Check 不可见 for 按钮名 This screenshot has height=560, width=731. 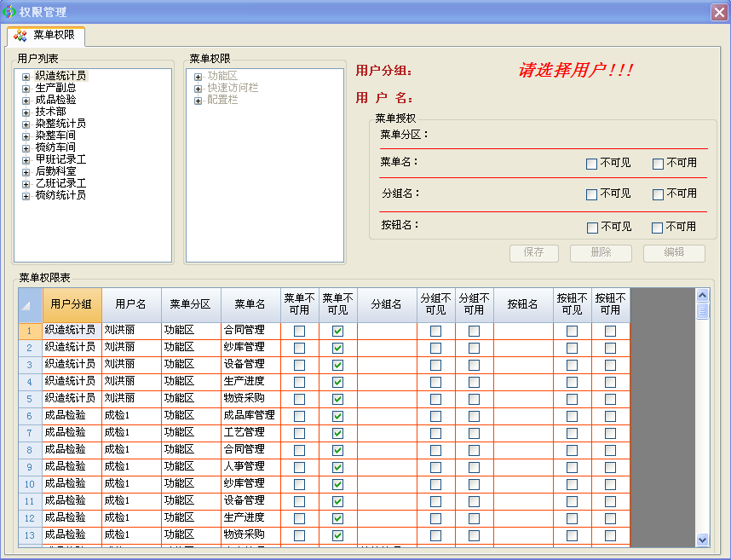pyautogui.click(x=592, y=228)
